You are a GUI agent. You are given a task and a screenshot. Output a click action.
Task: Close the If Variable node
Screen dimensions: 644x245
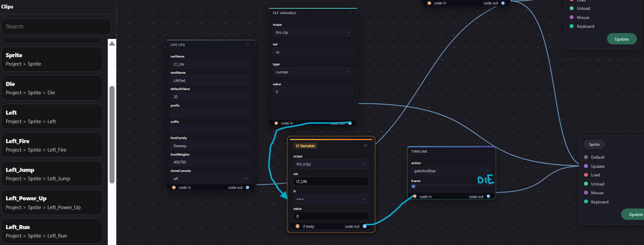[x=365, y=146]
